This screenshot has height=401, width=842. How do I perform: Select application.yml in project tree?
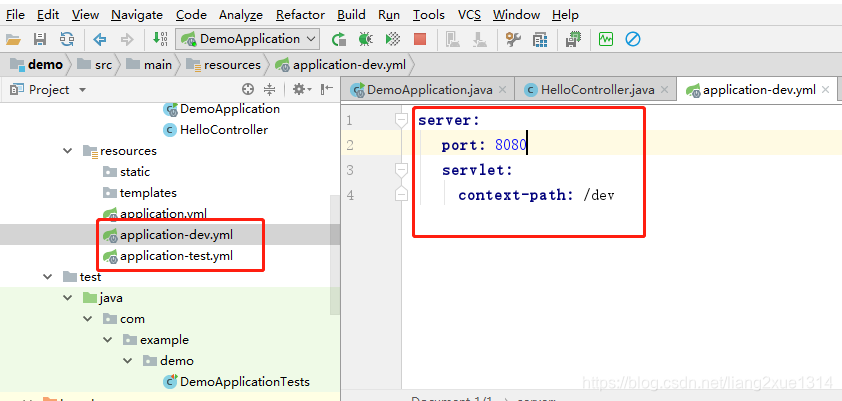[x=155, y=214]
